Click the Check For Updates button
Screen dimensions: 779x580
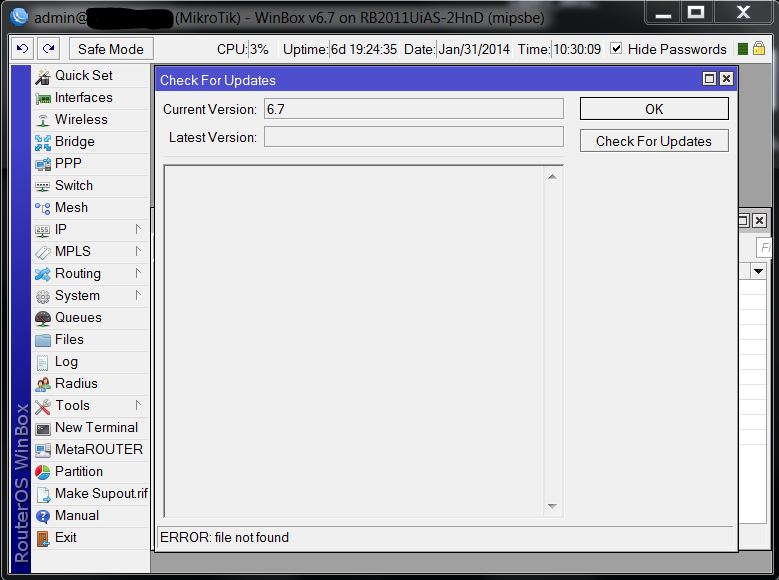tap(654, 141)
